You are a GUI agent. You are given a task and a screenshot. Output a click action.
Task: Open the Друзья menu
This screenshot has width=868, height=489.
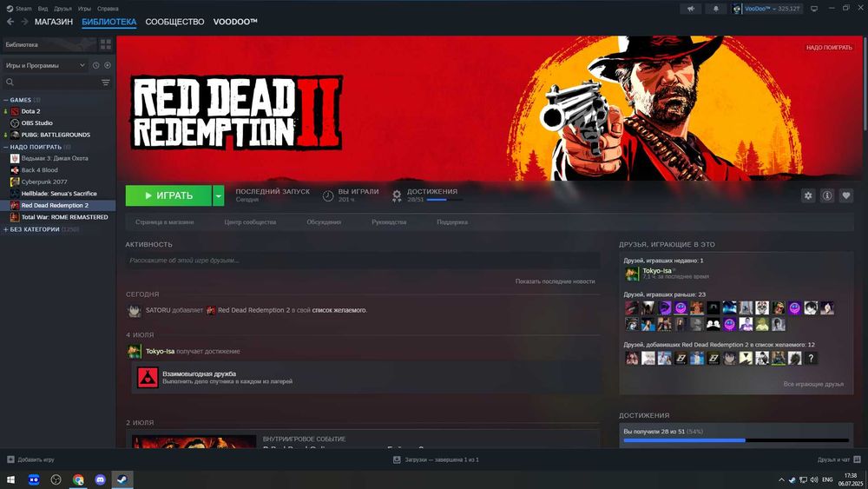(x=62, y=9)
